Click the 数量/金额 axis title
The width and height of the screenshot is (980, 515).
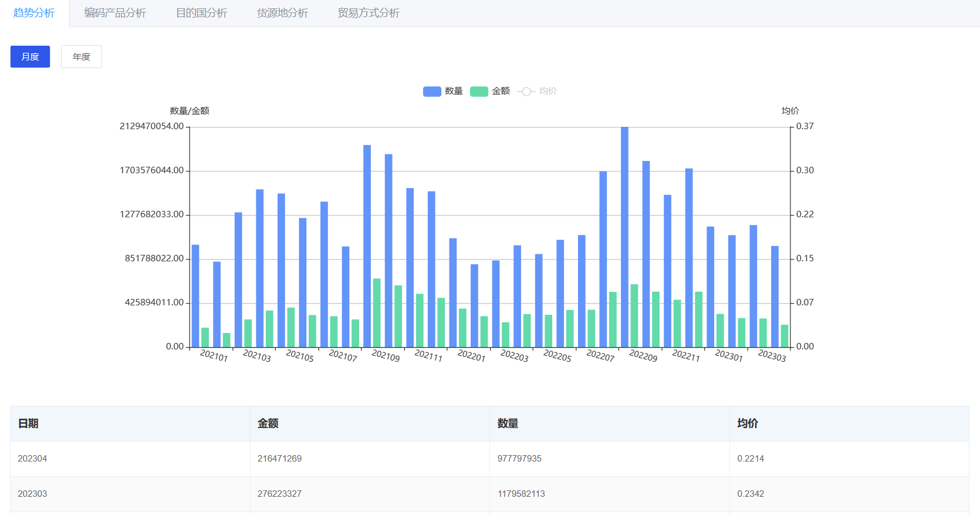pos(190,111)
